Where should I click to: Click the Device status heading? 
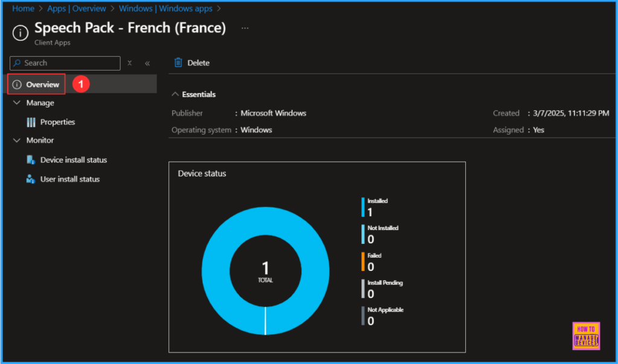(202, 173)
